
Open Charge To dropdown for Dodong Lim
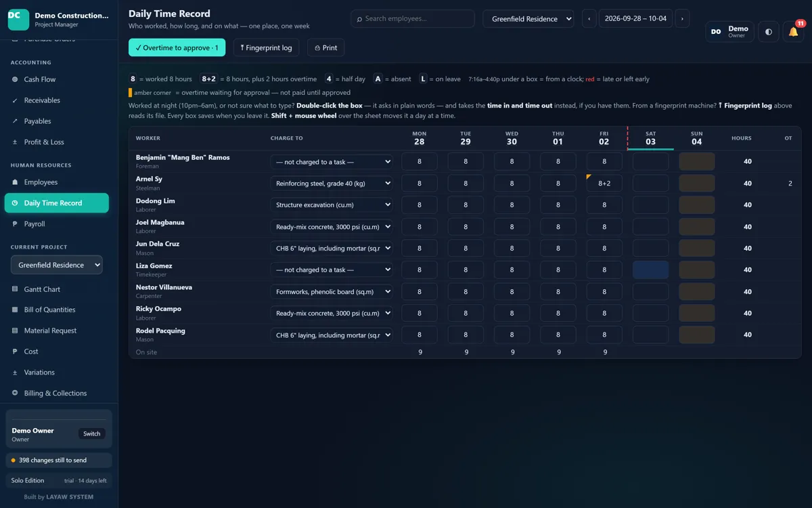click(331, 205)
